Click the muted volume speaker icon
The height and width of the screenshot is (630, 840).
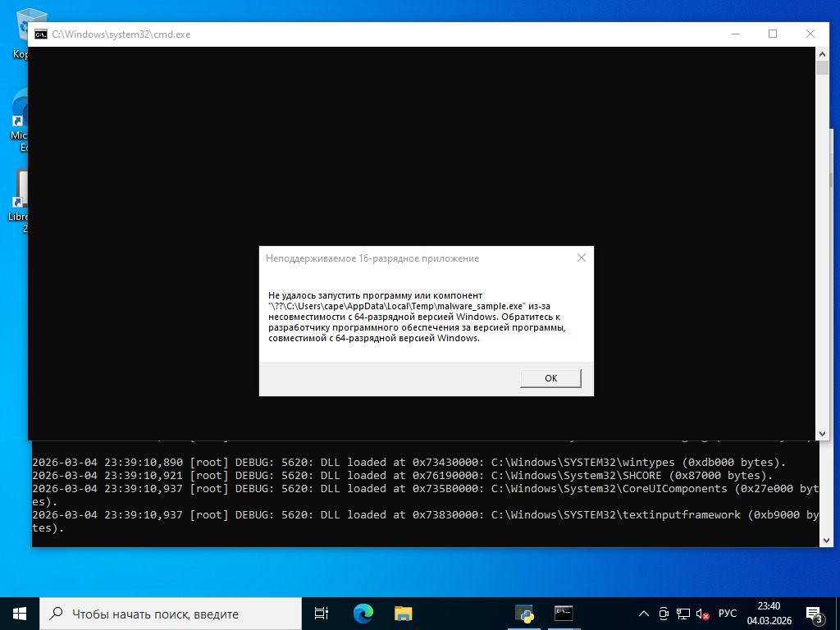click(702, 614)
